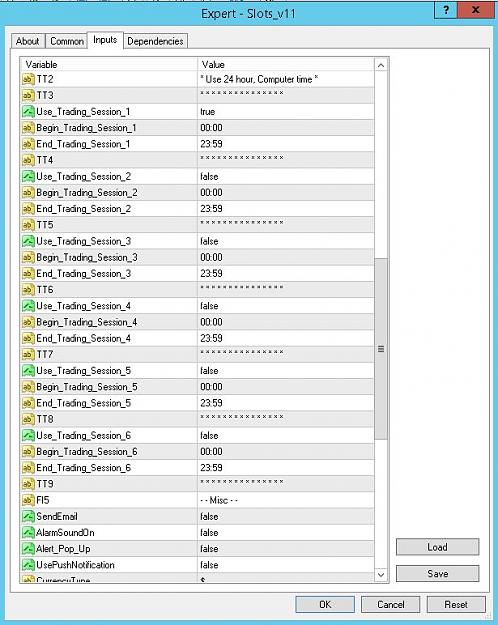Click the vertical scrollbar thumb
Screen dimensions: 498x625
click(381, 349)
